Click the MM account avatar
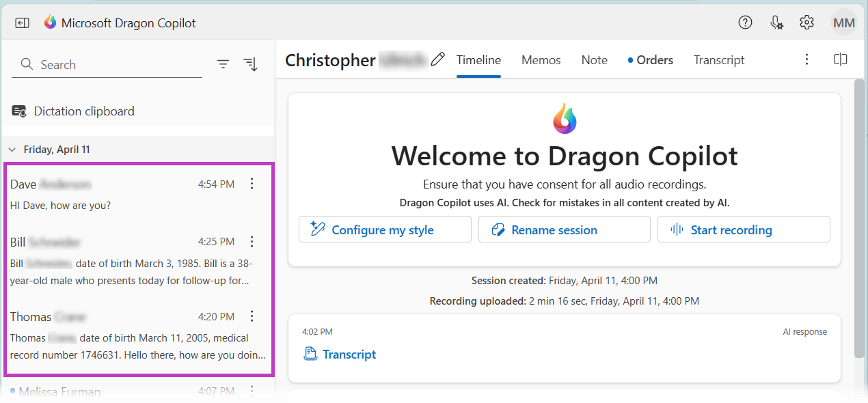The image size is (868, 403). [x=843, y=23]
